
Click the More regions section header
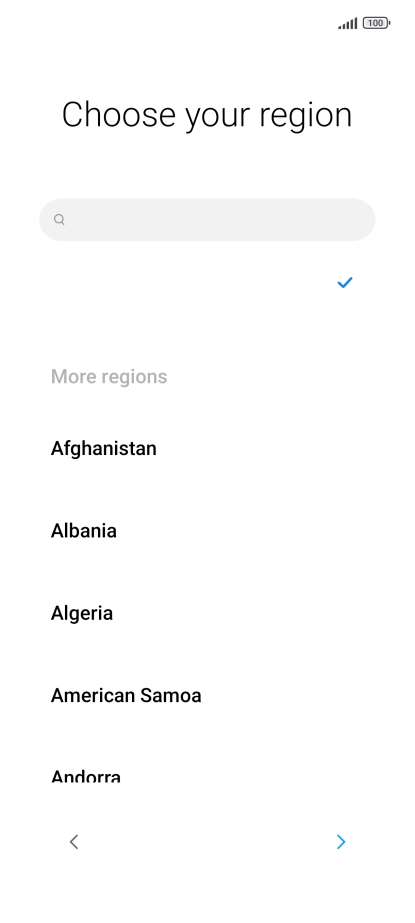[109, 377]
